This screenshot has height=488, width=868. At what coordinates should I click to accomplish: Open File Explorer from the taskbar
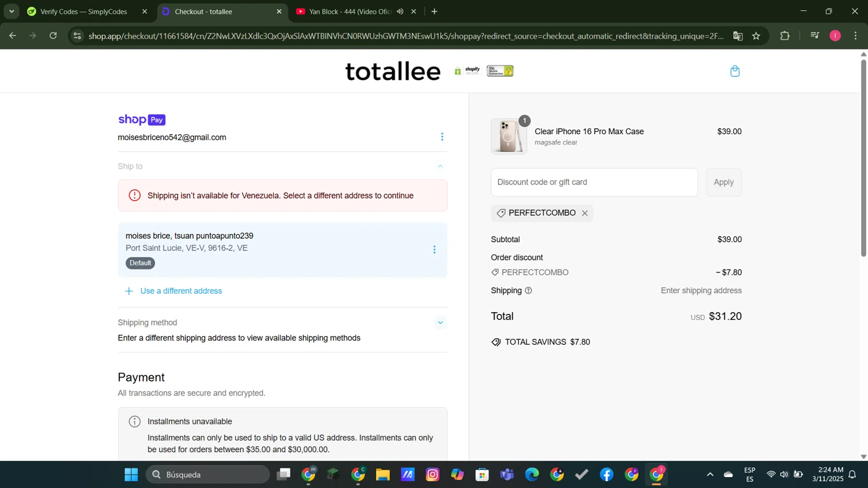click(x=383, y=475)
